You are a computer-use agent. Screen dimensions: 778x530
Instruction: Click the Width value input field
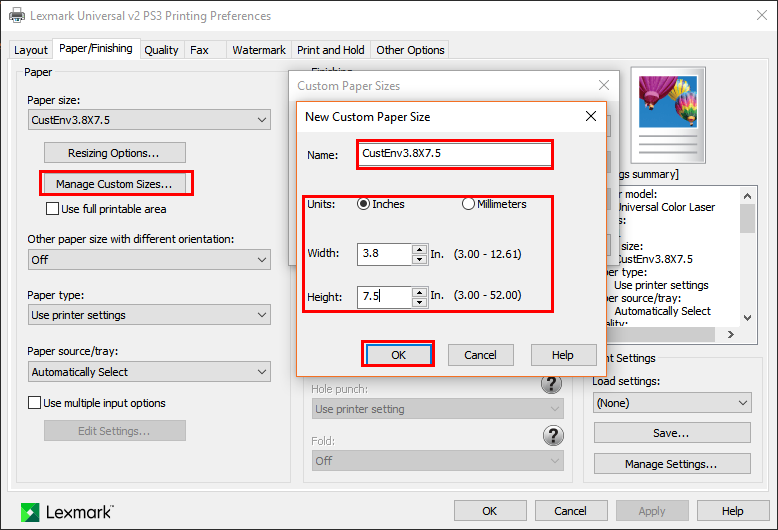(x=385, y=254)
